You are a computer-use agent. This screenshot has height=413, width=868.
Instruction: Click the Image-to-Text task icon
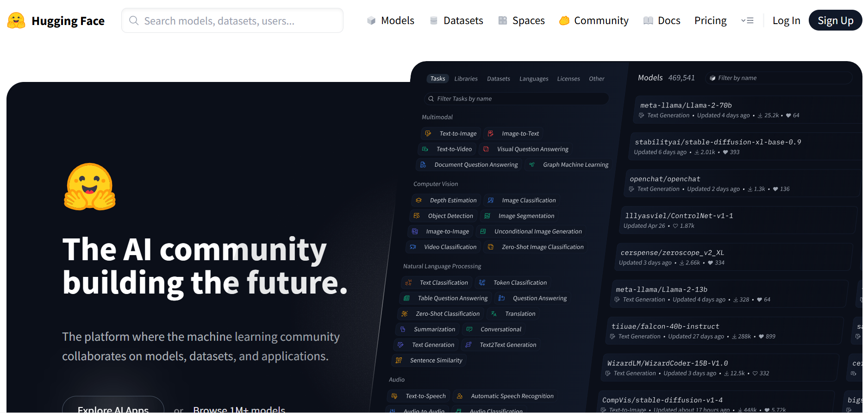491,133
